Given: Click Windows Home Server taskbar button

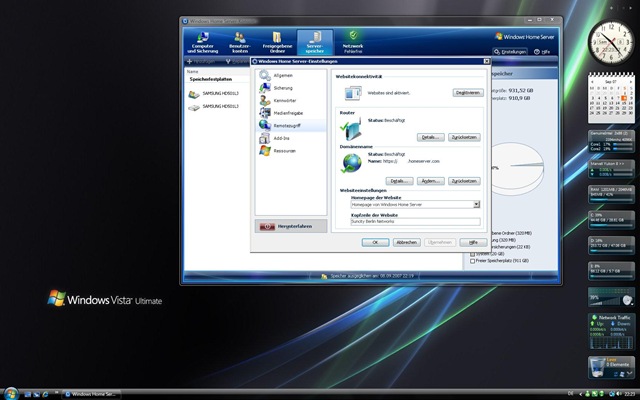Looking at the screenshot, I should [91, 394].
